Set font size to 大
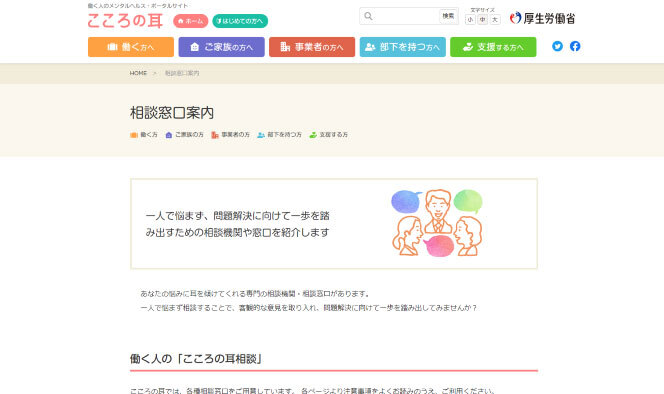664x394 pixels. click(x=495, y=19)
